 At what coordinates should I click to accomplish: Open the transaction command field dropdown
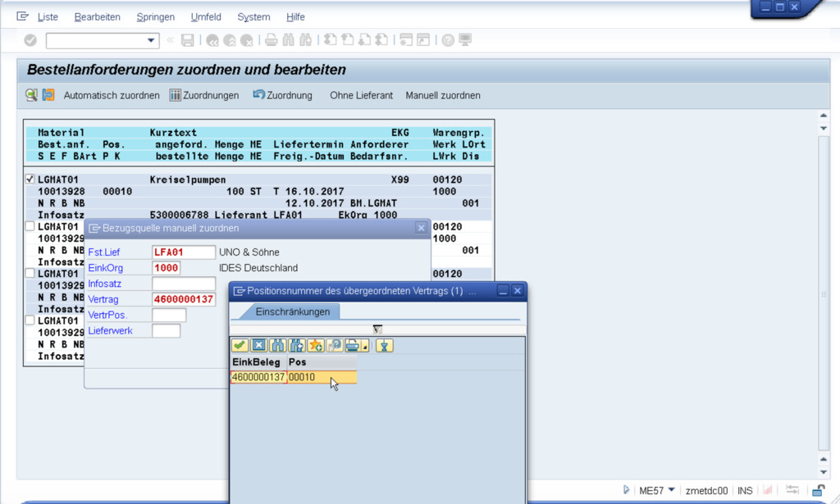(x=151, y=40)
